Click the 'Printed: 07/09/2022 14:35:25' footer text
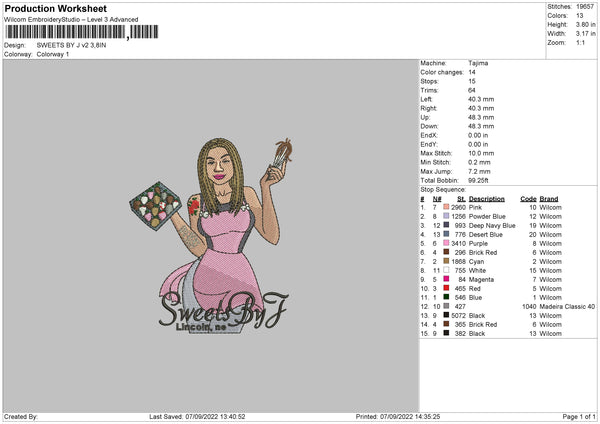 [398, 416]
